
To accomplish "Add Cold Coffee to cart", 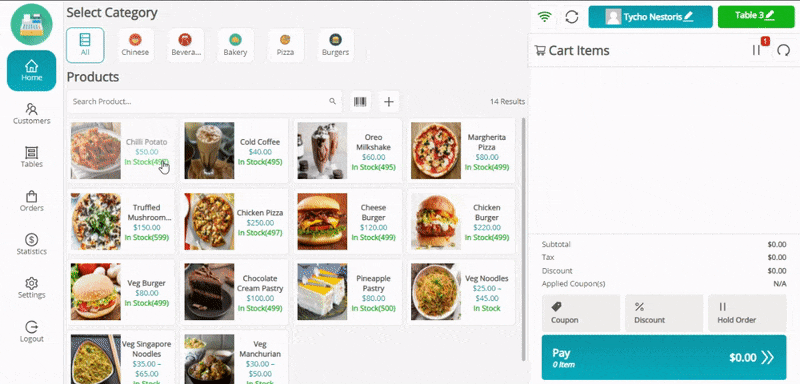I will click(x=235, y=150).
